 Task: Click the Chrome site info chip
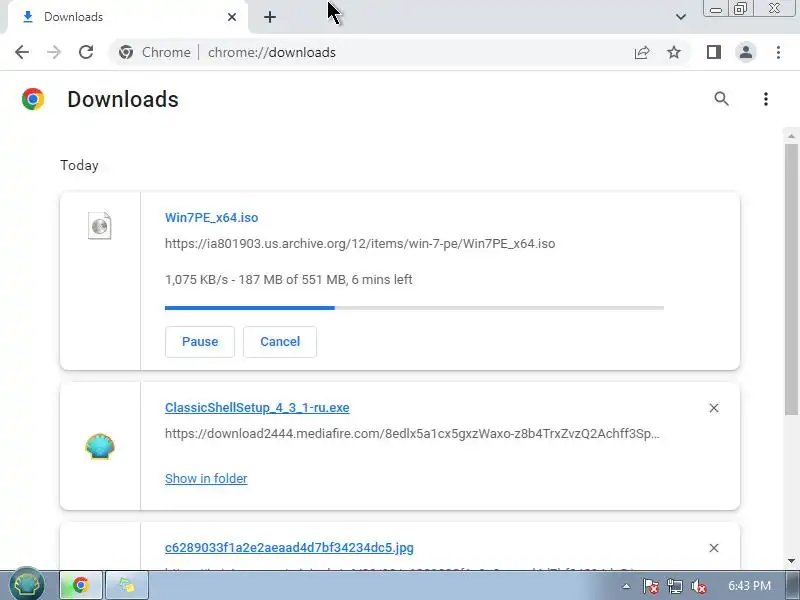(155, 52)
